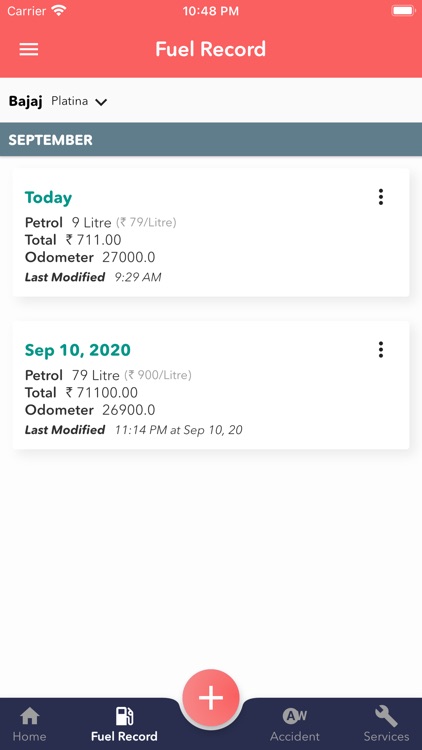This screenshot has width=422, height=750.
Task: Tap the battery indicator in status bar
Action: (403, 11)
